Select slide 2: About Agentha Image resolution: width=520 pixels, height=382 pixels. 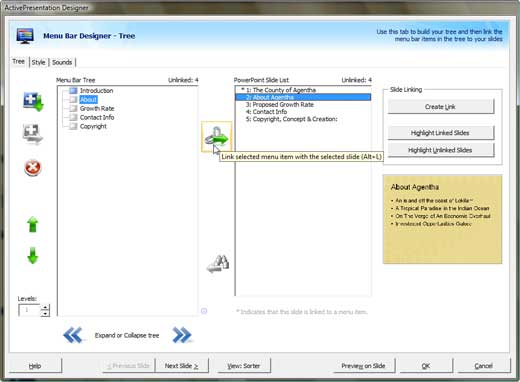(303, 97)
